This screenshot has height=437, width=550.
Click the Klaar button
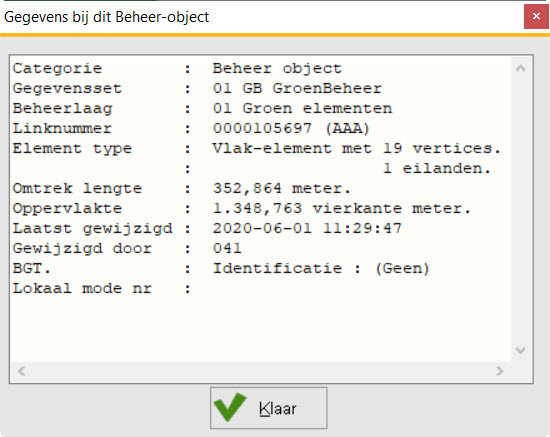tap(269, 408)
